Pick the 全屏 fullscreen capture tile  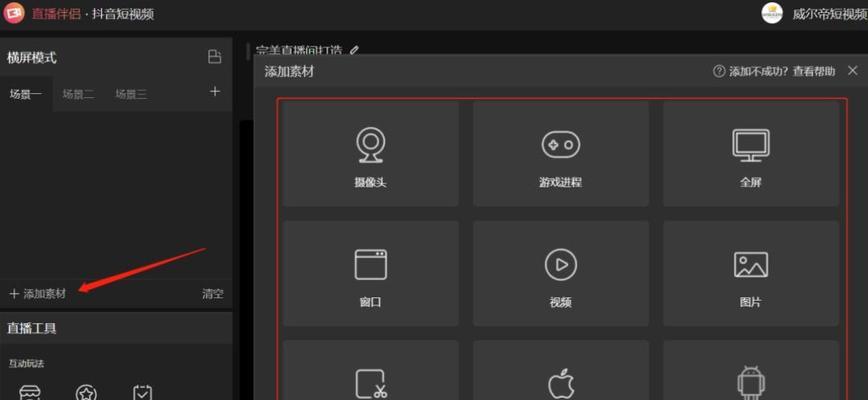pos(751,153)
